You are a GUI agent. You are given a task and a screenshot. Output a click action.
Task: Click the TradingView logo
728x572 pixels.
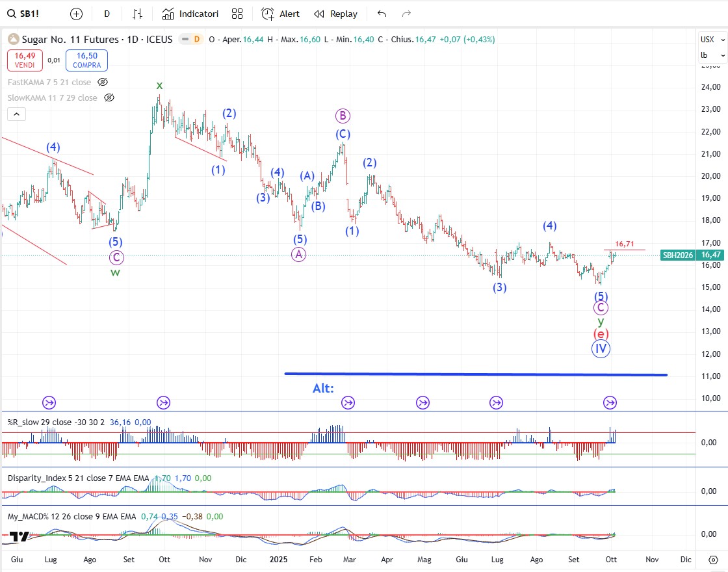pyautogui.click(x=19, y=537)
